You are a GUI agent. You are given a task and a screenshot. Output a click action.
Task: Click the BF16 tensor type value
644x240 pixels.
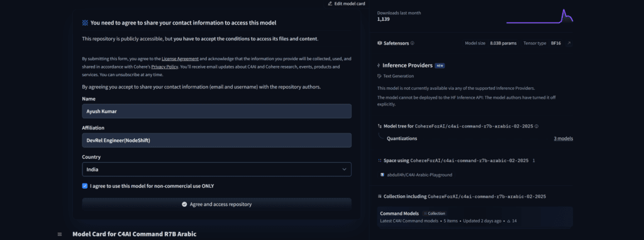[556, 43]
